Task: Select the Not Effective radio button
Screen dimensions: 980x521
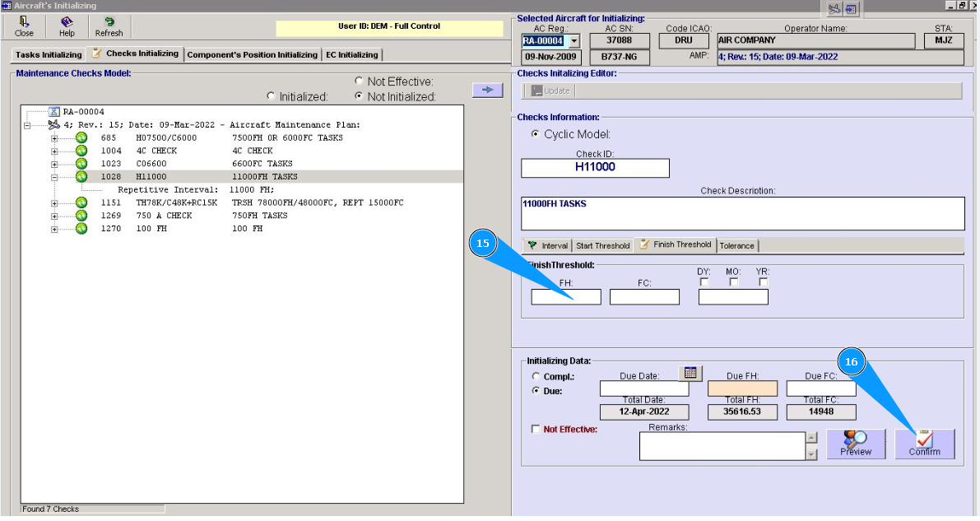Action: [x=359, y=81]
